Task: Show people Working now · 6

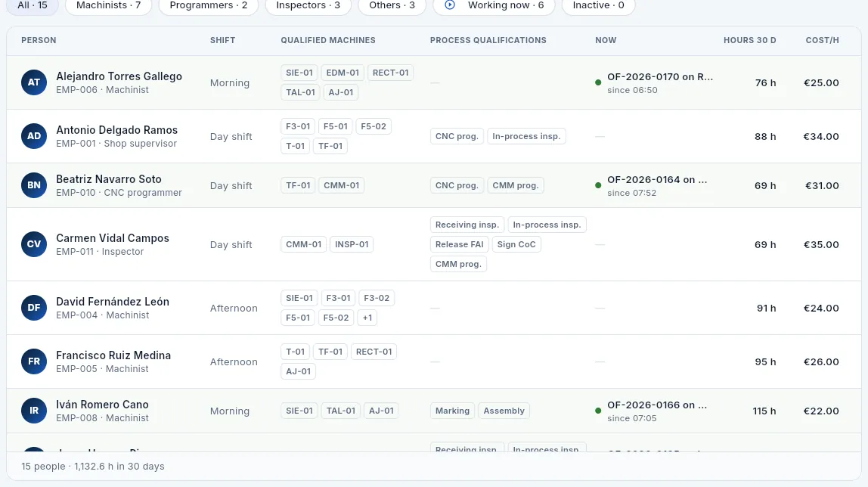Action: (494, 5)
